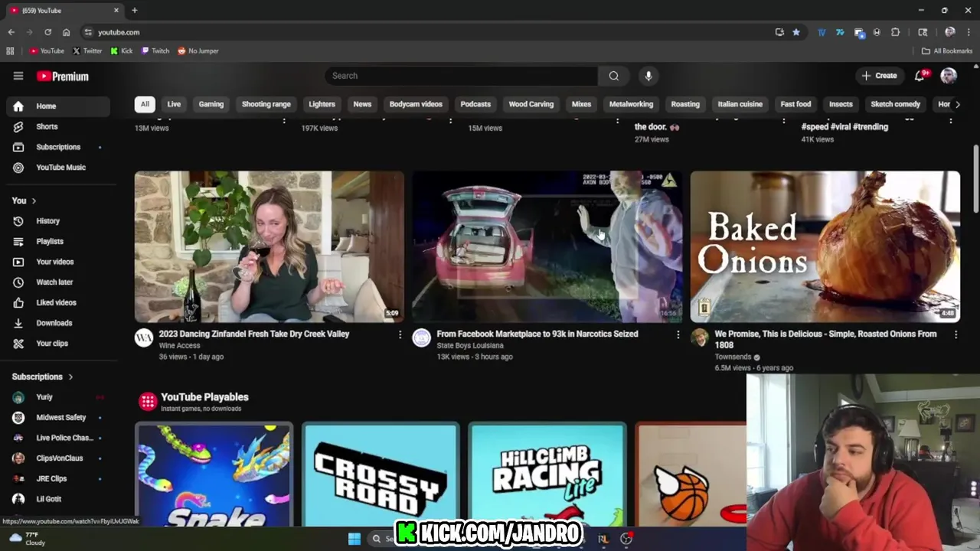Click the Create button
980x551 pixels.
[x=879, y=76]
